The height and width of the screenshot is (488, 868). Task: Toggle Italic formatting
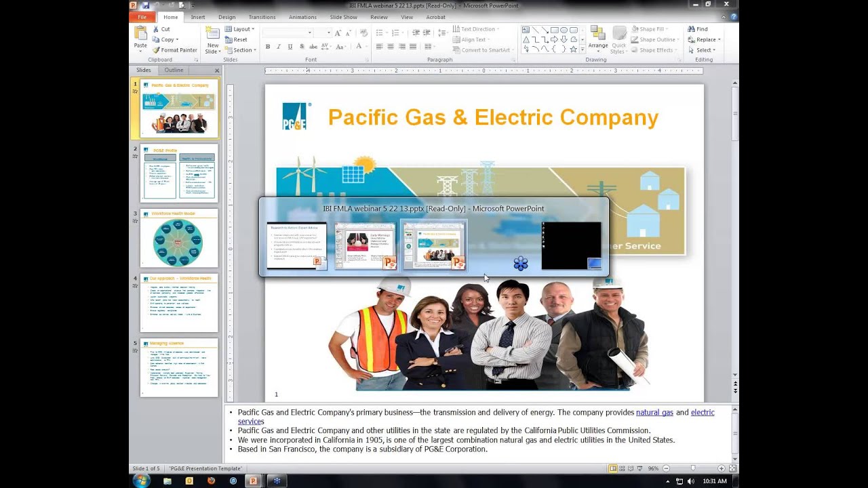point(279,47)
